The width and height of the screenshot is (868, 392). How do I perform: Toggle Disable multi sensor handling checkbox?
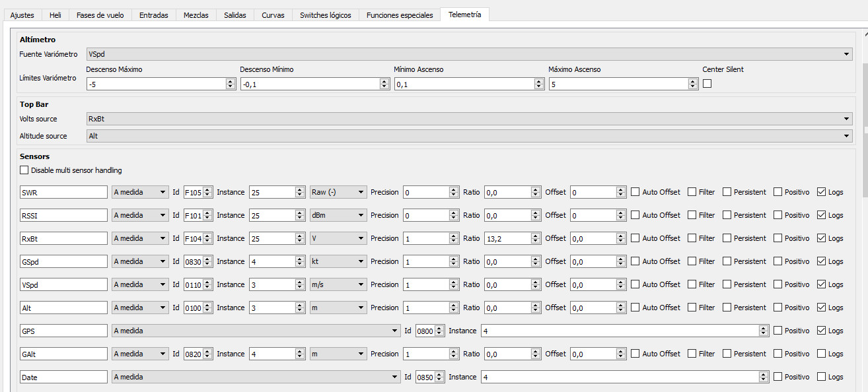[x=24, y=170]
